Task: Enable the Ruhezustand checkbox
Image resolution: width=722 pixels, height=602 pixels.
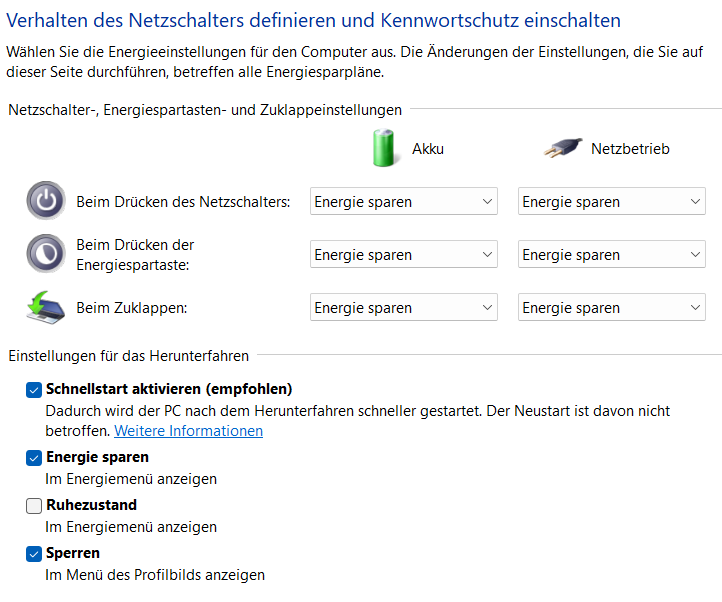Action: pos(34,505)
